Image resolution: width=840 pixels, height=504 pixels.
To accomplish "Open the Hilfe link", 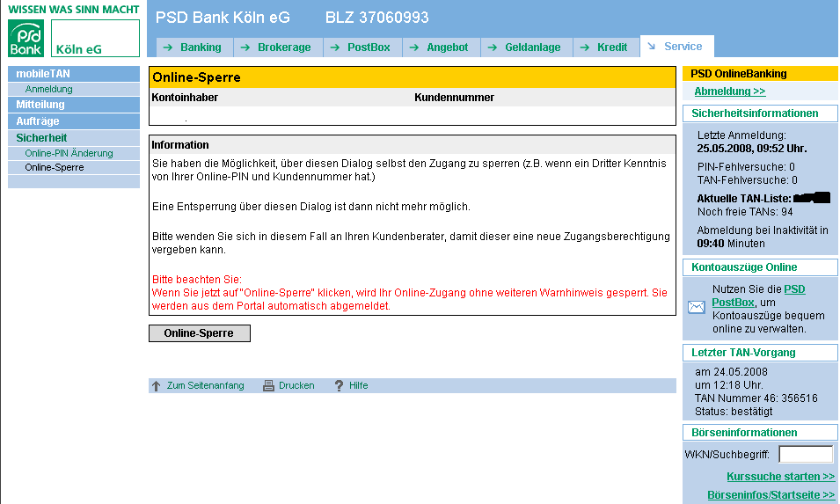I will (x=358, y=385).
